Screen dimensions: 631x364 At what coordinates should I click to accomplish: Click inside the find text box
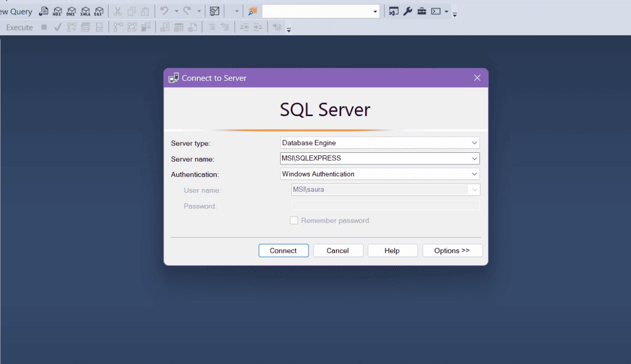pos(317,11)
